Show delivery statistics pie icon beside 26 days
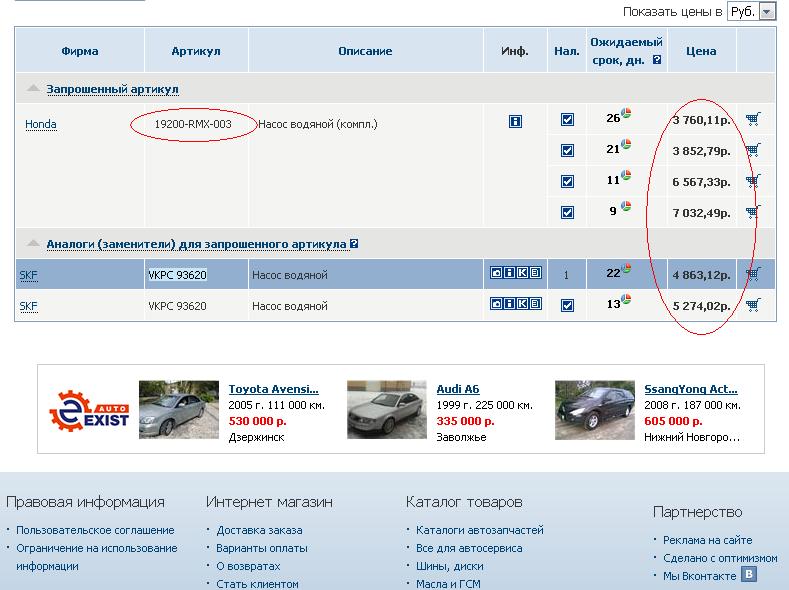The height and width of the screenshot is (590, 789). tap(626, 113)
